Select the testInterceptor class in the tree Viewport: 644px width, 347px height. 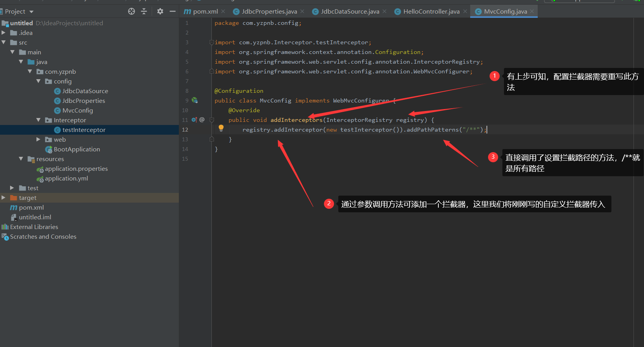pos(84,130)
